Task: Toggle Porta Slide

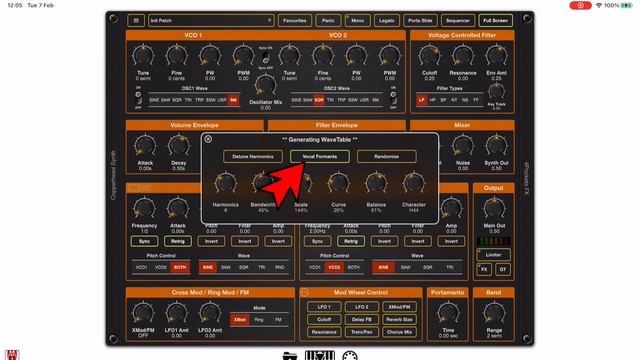Action: [x=420, y=20]
